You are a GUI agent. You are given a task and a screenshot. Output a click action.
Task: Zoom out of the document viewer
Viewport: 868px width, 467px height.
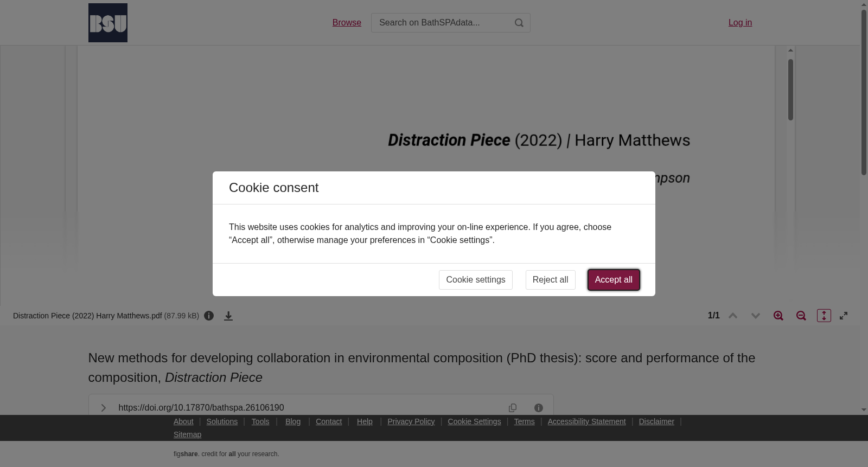[801, 316]
